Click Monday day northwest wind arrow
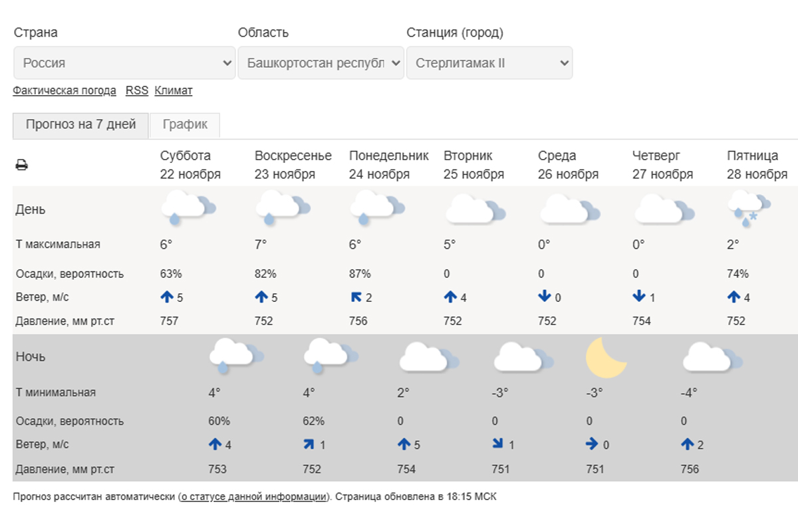 pyautogui.click(x=356, y=297)
